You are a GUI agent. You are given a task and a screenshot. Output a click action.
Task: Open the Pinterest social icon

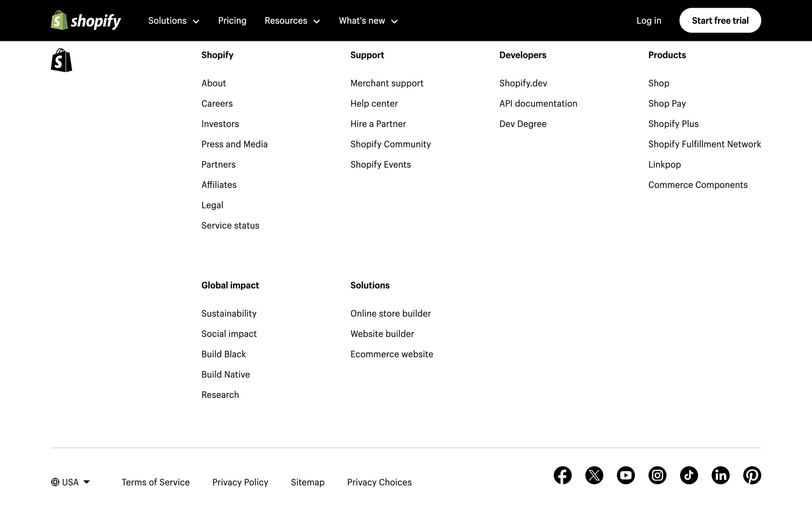click(x=752, y=475)
